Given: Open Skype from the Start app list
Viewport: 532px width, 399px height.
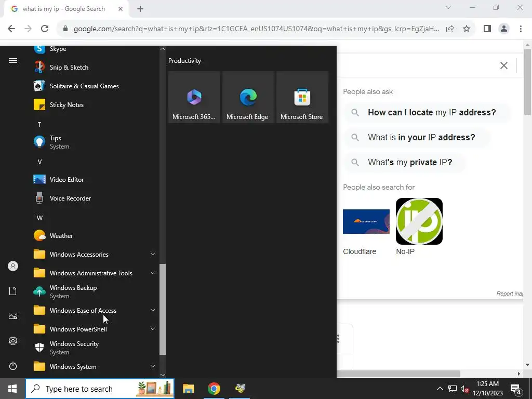Looking at the screenshot, I should click(x=94, y=49).
